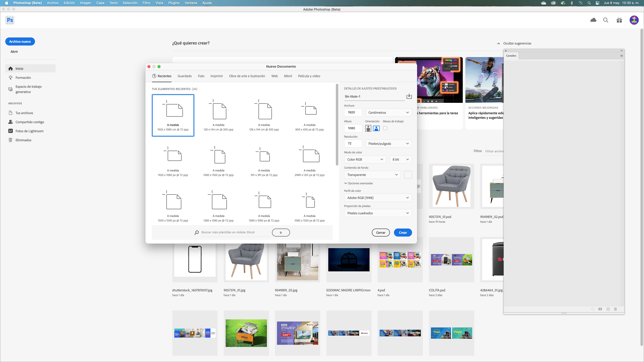Open the Canales panel menu icon

(x=621, y=56)
